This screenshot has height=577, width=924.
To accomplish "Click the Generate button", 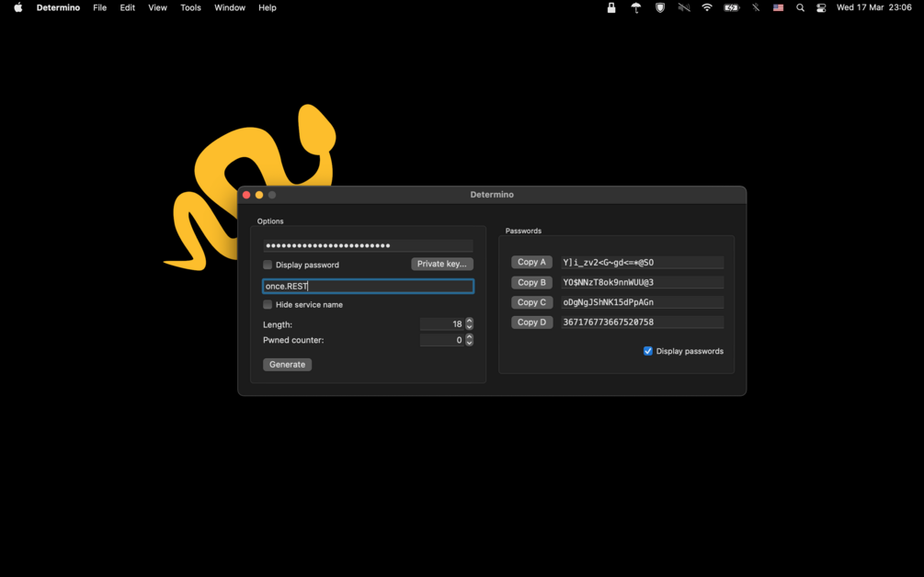I will coord(287,365).
